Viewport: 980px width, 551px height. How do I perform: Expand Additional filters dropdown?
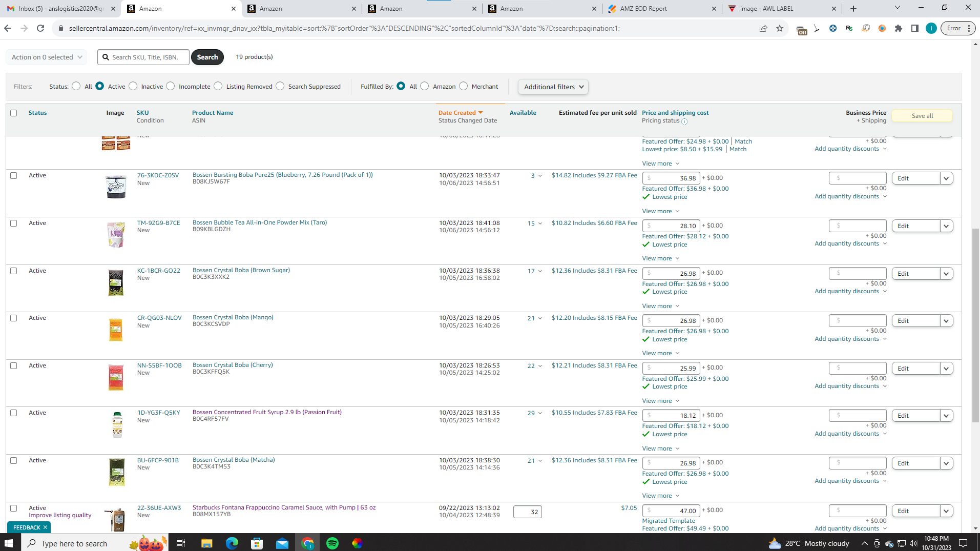pyautogui.click(x=553, y=87)
